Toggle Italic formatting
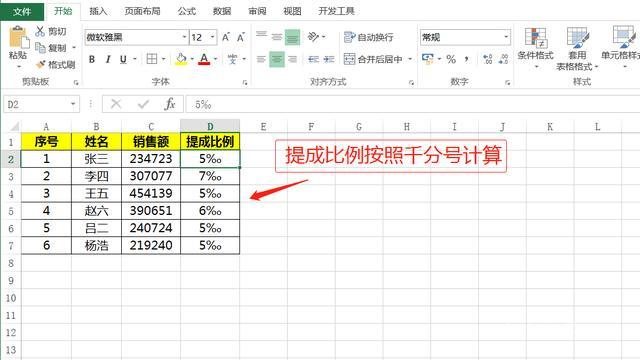Screen dimensions: 640x360 point(108,60)
